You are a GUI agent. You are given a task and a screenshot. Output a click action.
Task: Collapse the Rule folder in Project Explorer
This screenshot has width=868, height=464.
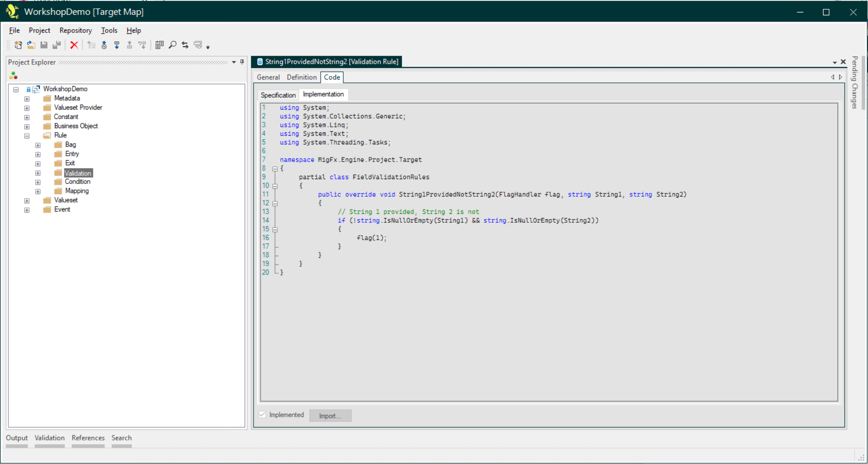(26, 136)
